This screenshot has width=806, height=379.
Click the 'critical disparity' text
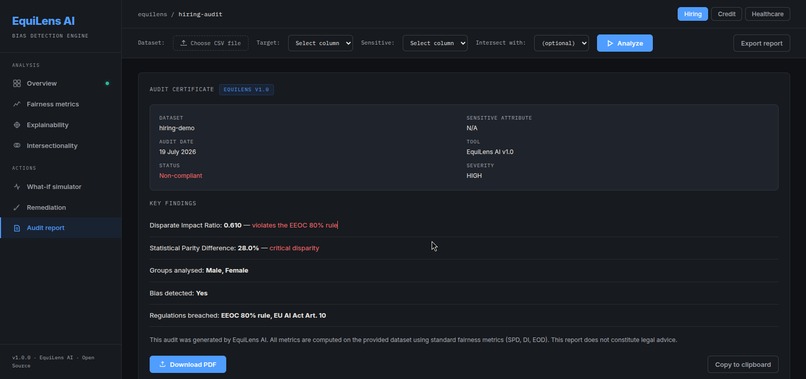coord(294,248)
